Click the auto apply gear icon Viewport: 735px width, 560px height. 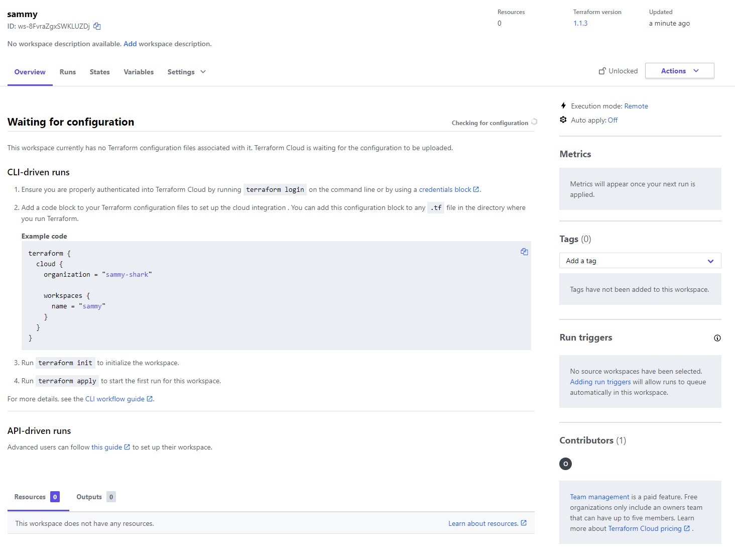[x=563, y=120]
